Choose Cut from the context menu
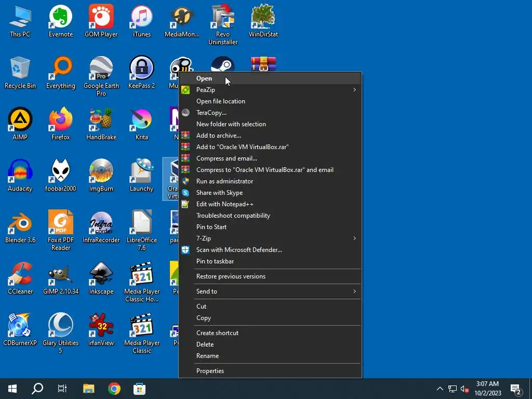Viewport: 532px width, 399px height. [270, 307]
